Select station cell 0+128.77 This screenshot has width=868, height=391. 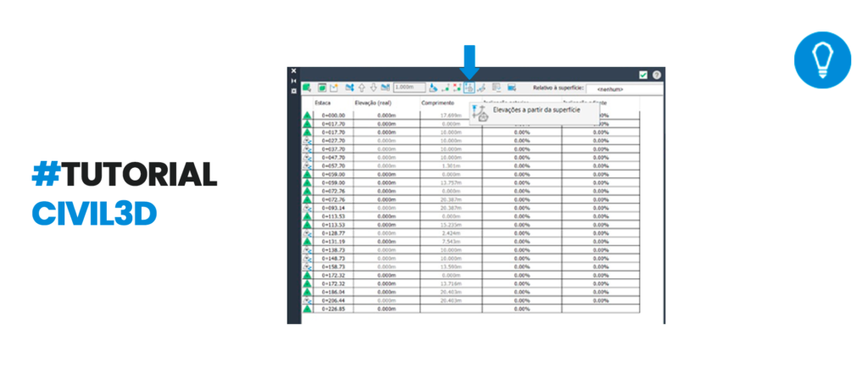pyautogui.click(x=333, y=233)
